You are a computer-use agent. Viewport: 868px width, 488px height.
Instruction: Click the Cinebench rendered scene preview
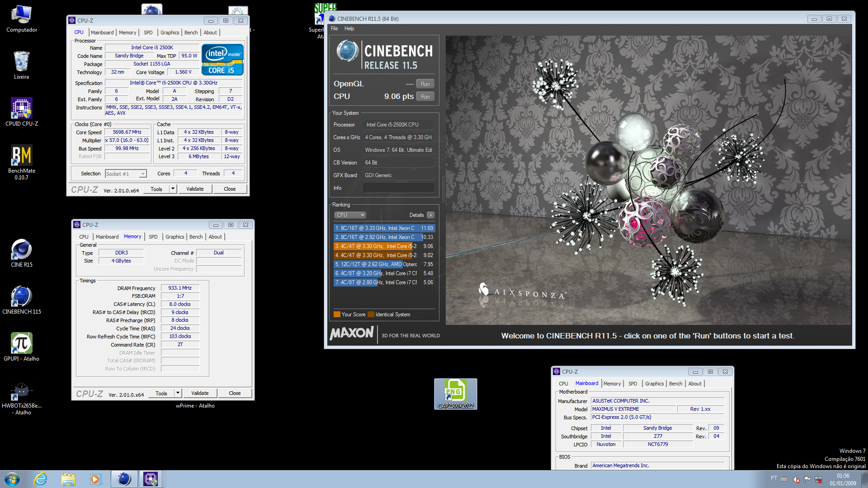click(648, 180)
